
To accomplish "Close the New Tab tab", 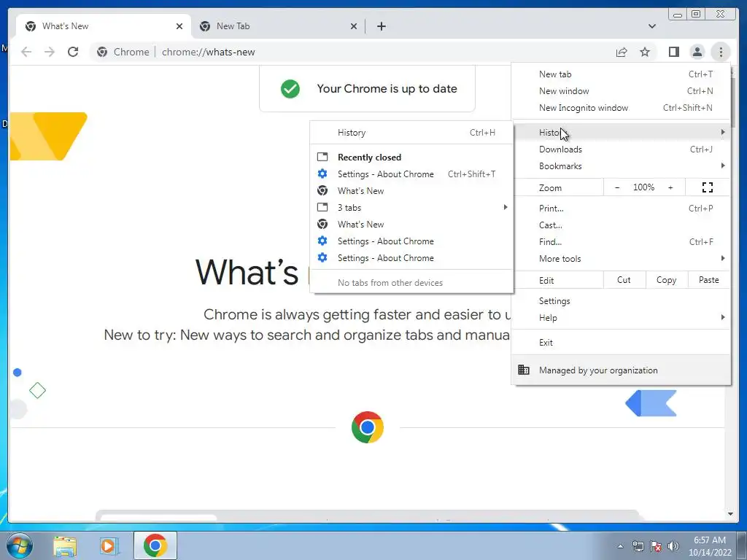I will [x=354, y=26].
